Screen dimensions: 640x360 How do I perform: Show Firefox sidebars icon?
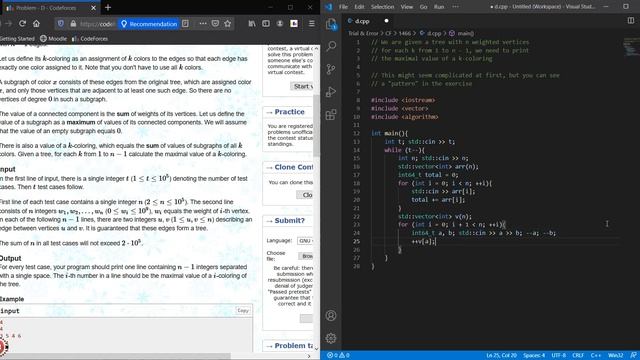[x=266, y=24]
